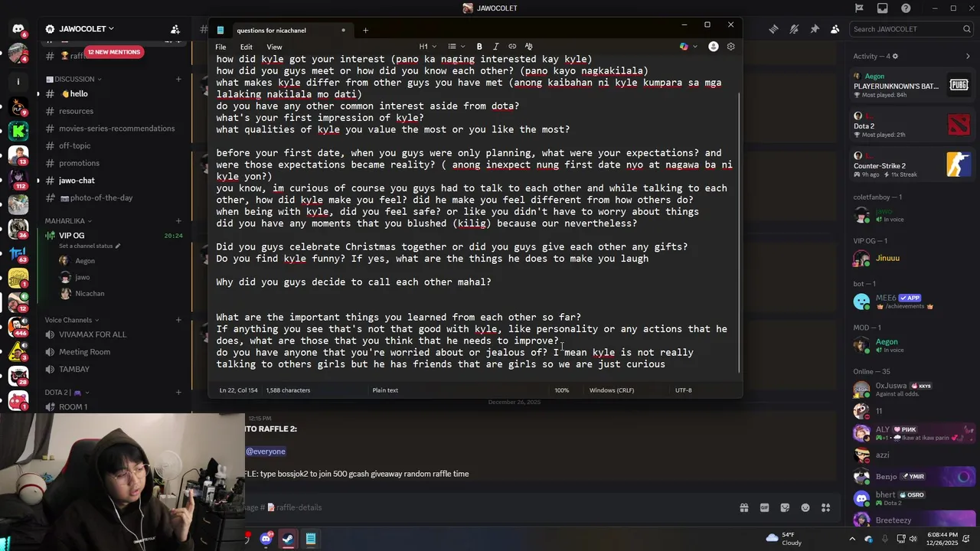Collapse the MAHARLIKA category
The width and height of the screenshot is (980, 551).
[x=68, y=221]
